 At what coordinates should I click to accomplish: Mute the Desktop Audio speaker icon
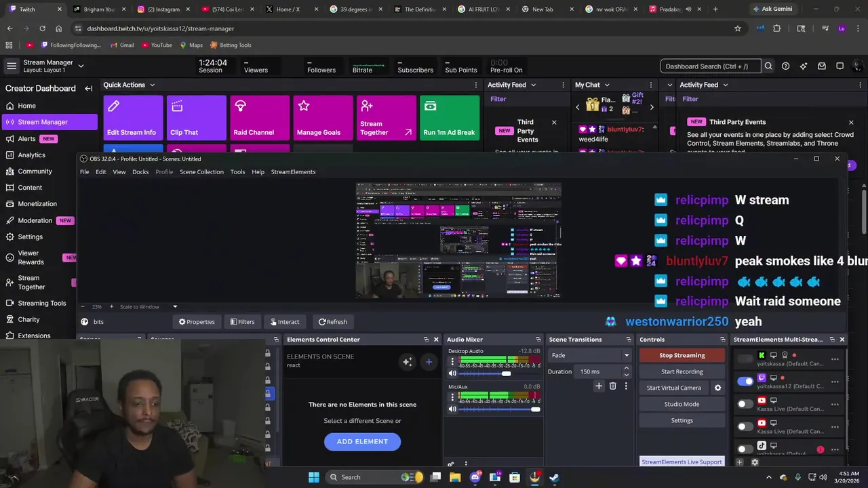click(x=452, y=373)
